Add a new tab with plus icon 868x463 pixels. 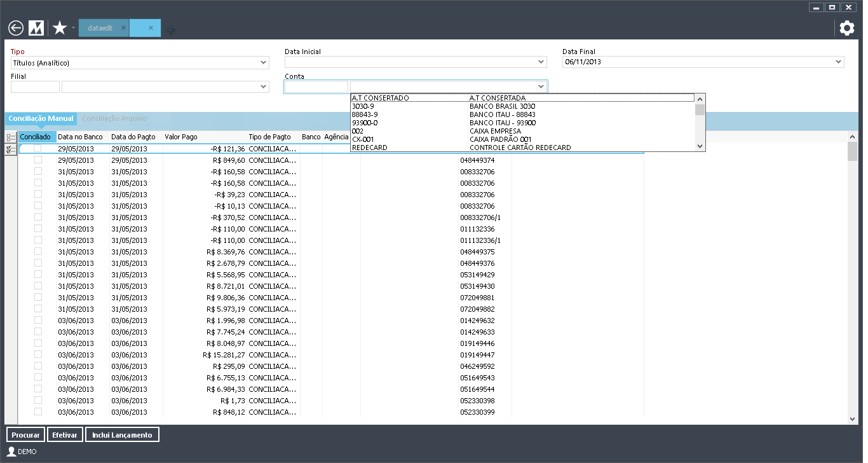[x=172, y=29]
